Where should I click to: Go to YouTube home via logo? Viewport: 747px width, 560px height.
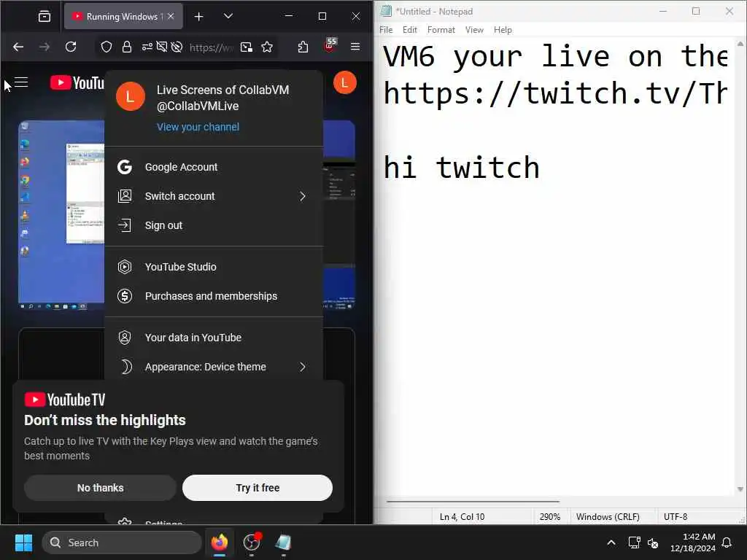(77, 83)
